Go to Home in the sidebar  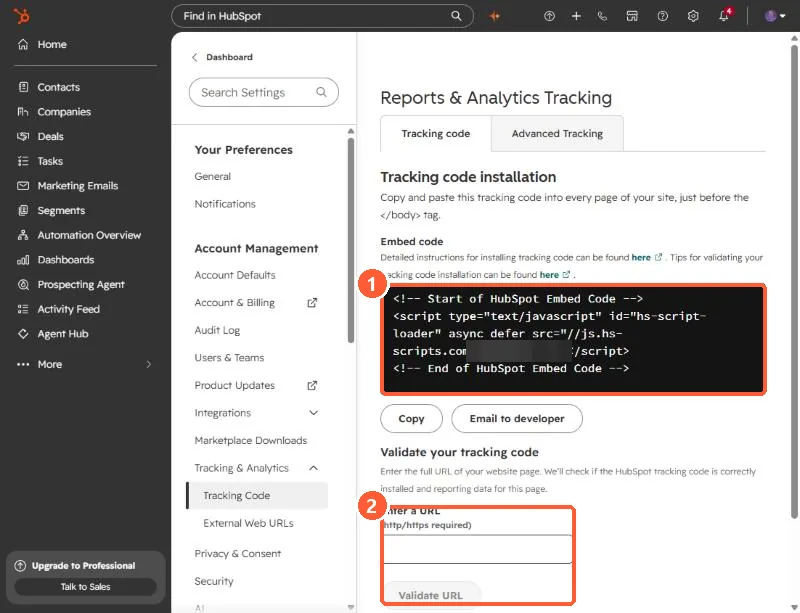pos(52,44)
